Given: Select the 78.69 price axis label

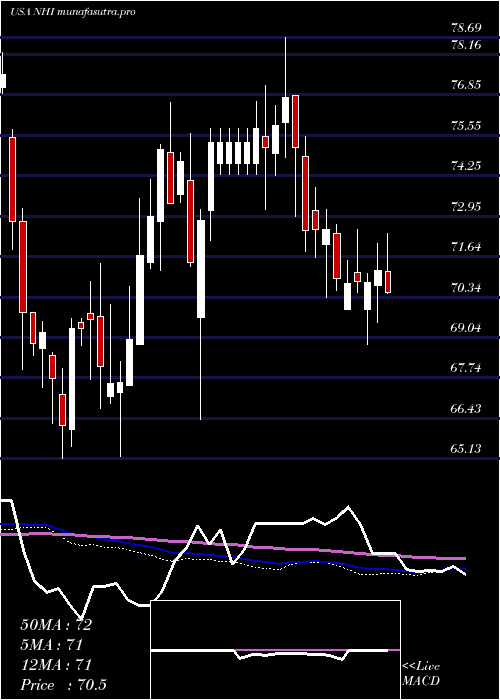Looking at the screenshot, I should (x=466, y=28).
